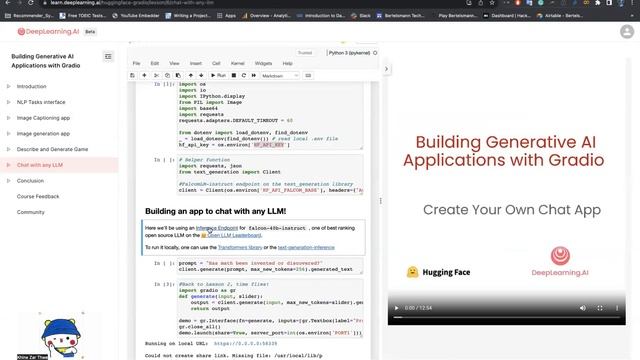The width and height of the screenshot is (640, 360).
Task: Move the selected cell down with arrow icon
Action: (201, 76)
